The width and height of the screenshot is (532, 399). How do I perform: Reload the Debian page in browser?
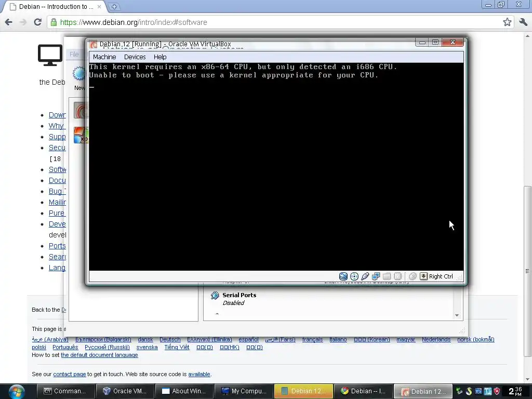coord(37,22)
